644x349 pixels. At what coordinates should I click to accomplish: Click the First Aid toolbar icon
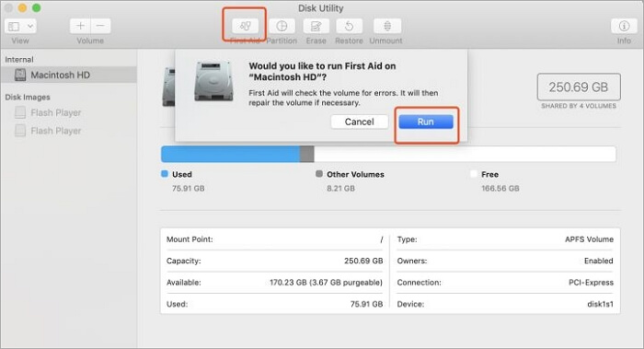[x=246, y=26]
